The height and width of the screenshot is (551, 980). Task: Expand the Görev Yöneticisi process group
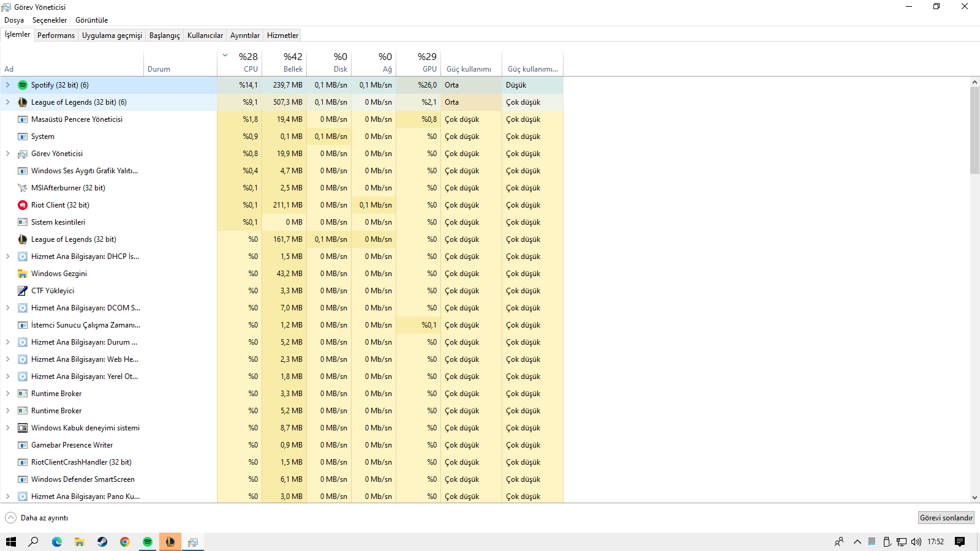[8, 154]
